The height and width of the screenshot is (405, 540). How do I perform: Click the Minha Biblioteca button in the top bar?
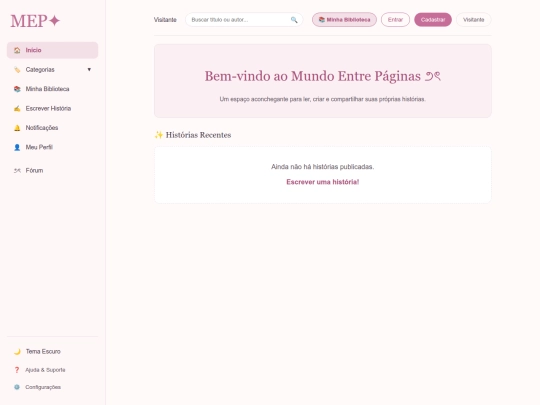[344, 20]
